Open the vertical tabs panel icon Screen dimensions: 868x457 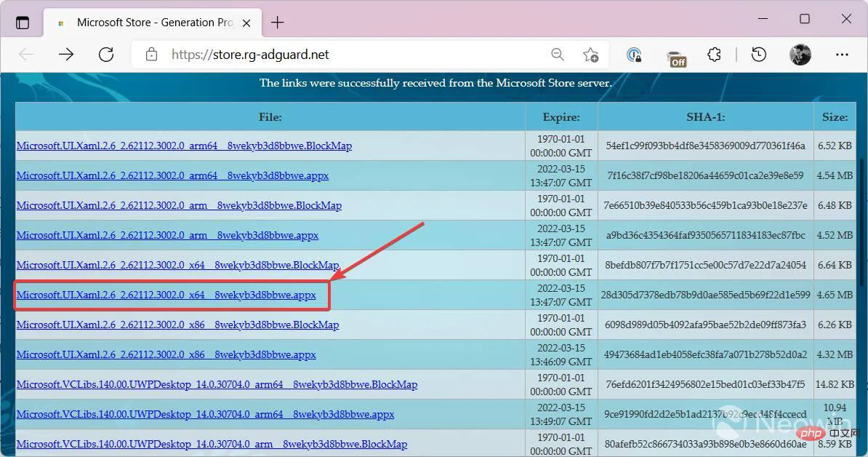tap(22, 23)
